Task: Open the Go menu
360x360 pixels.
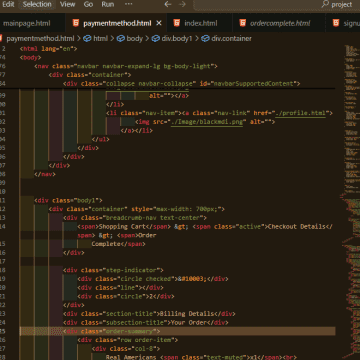Action: point(88,4)
